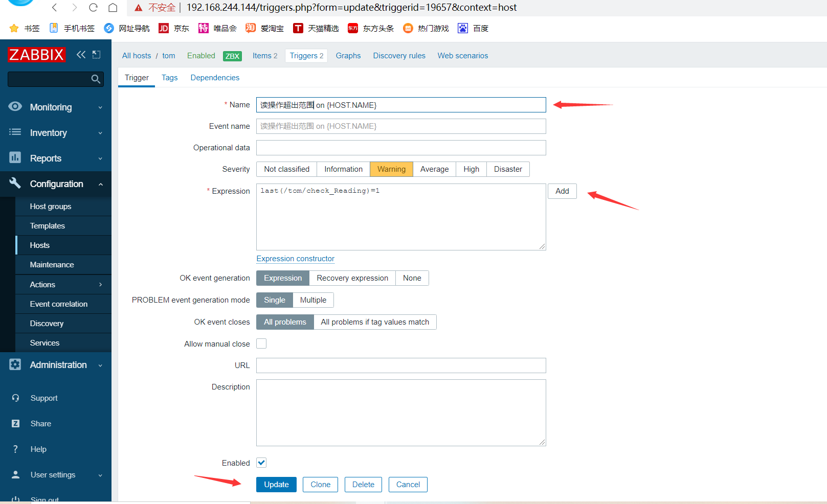This screenshot has width=827, height=504.
Task: Set severity to Average
Action: (x=435, y=169)
